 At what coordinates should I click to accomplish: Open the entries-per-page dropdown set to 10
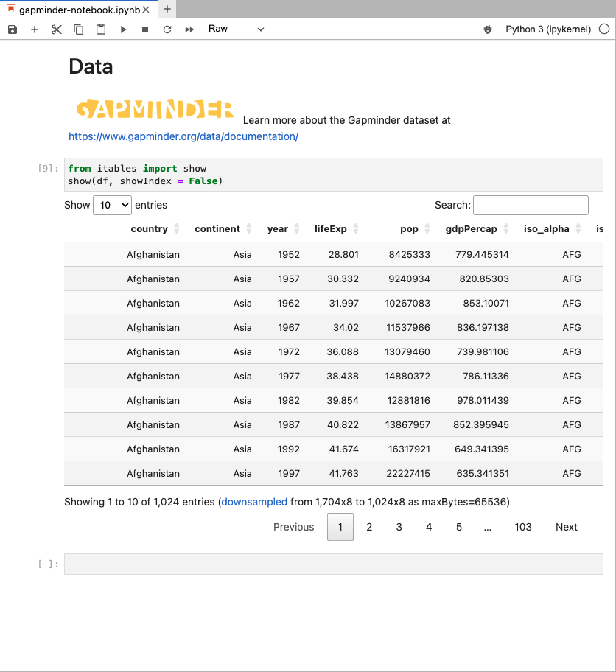(x=112, y=205)
